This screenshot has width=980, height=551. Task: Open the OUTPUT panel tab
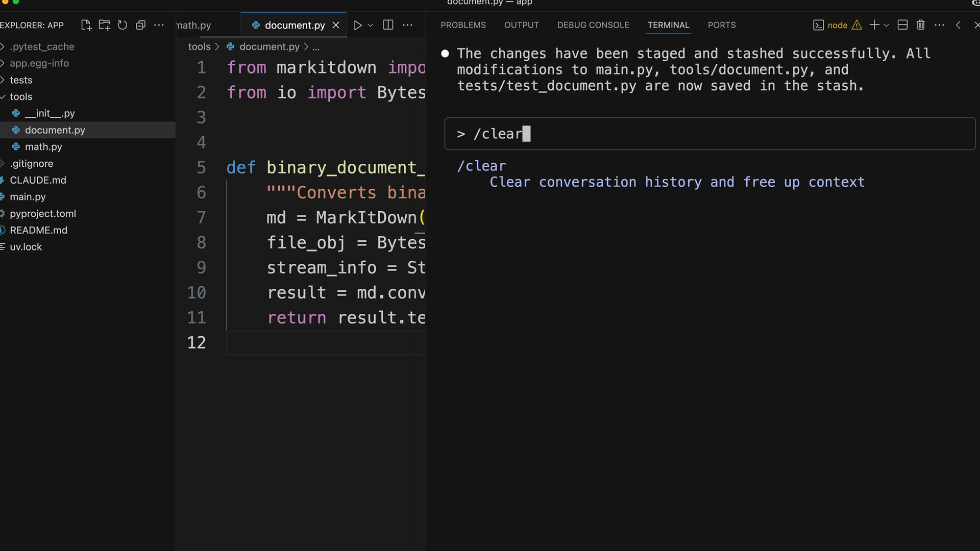[x=522, y=25]
